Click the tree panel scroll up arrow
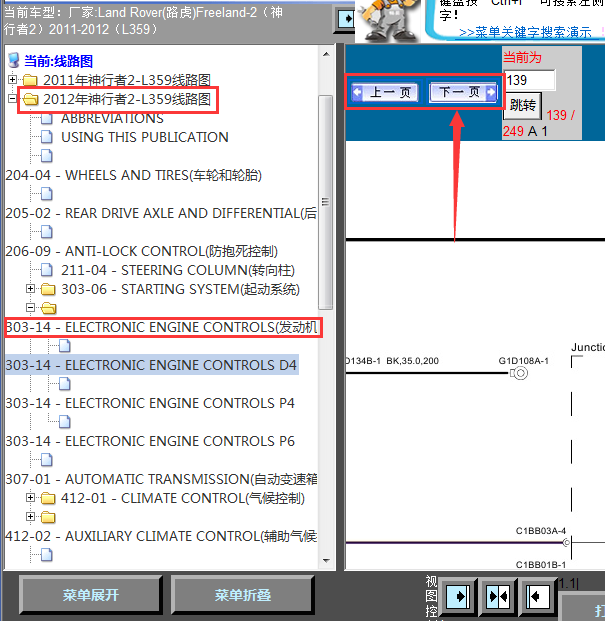Viewport: 605px width, 621px height. (326, 54)
